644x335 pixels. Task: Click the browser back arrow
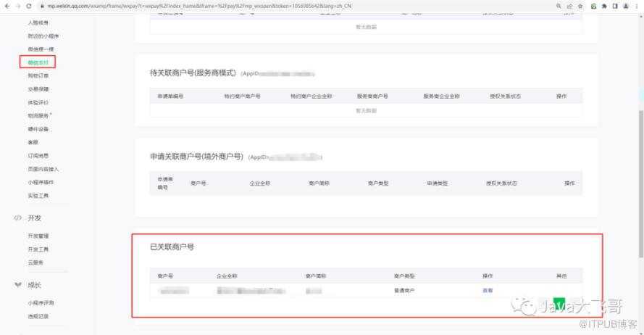coord(7,6)
